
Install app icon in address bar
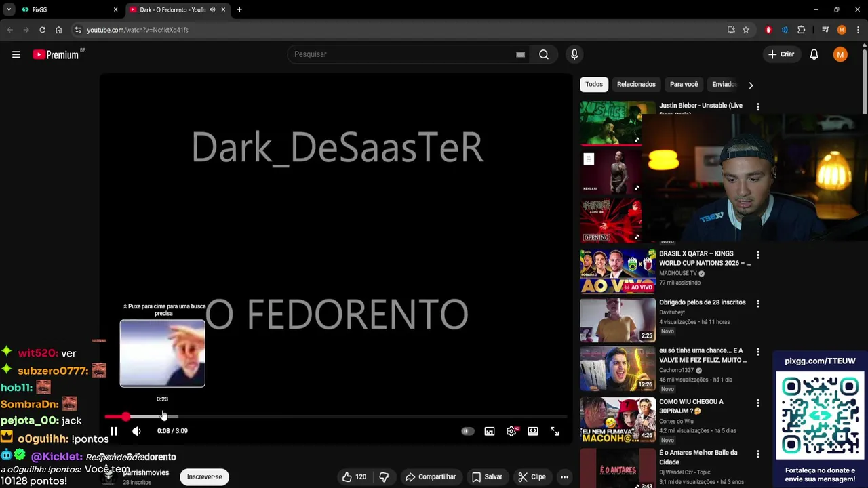pos(731,30)
